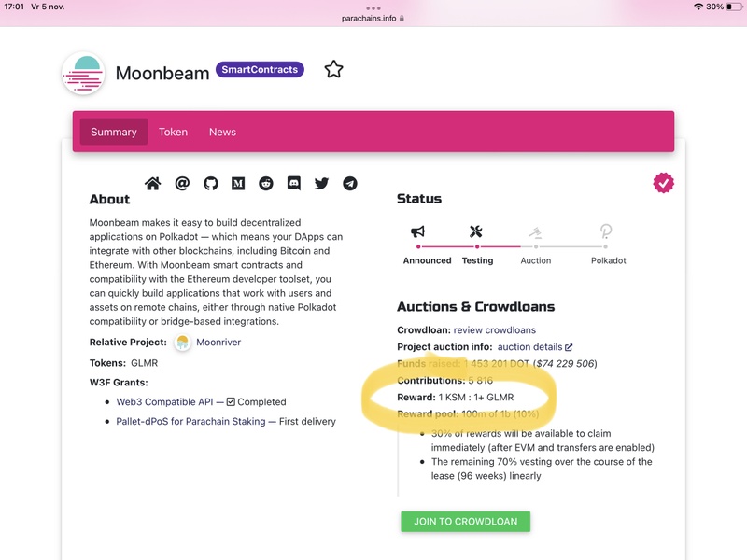Open Moonbeam's Twitter icon link
The width and height of the screenshot is (747, 560).
coord(322,184)
